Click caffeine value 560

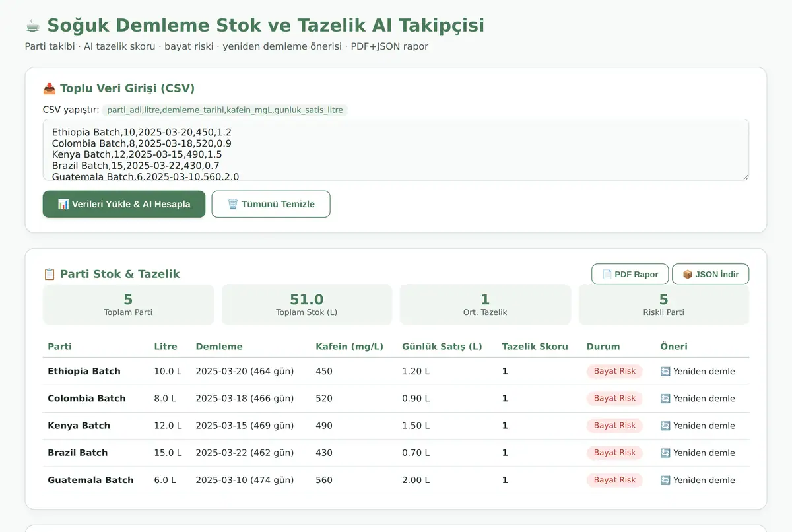[x=324, y=480]
